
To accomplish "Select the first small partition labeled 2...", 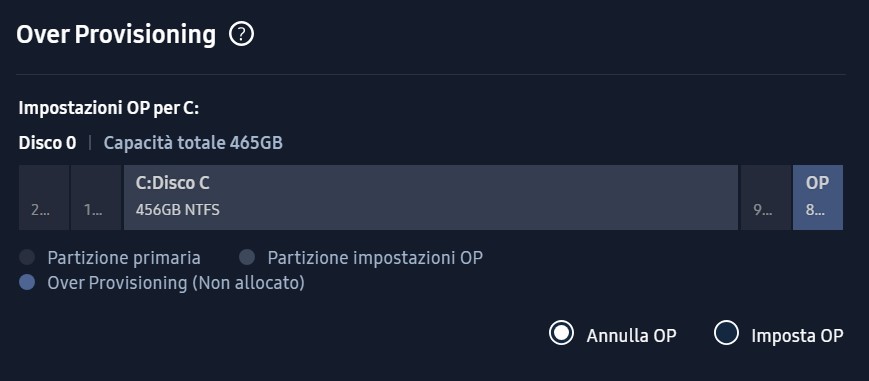I will [44, 197].
